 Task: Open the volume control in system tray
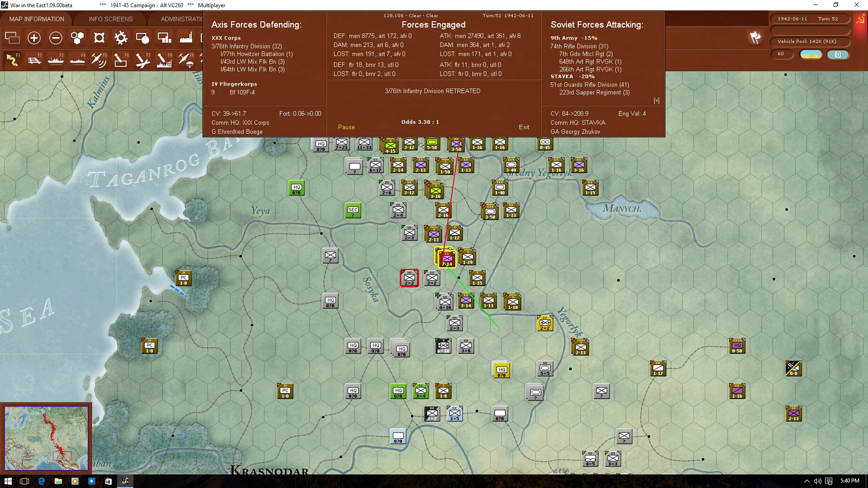click(x=817, y=481)
